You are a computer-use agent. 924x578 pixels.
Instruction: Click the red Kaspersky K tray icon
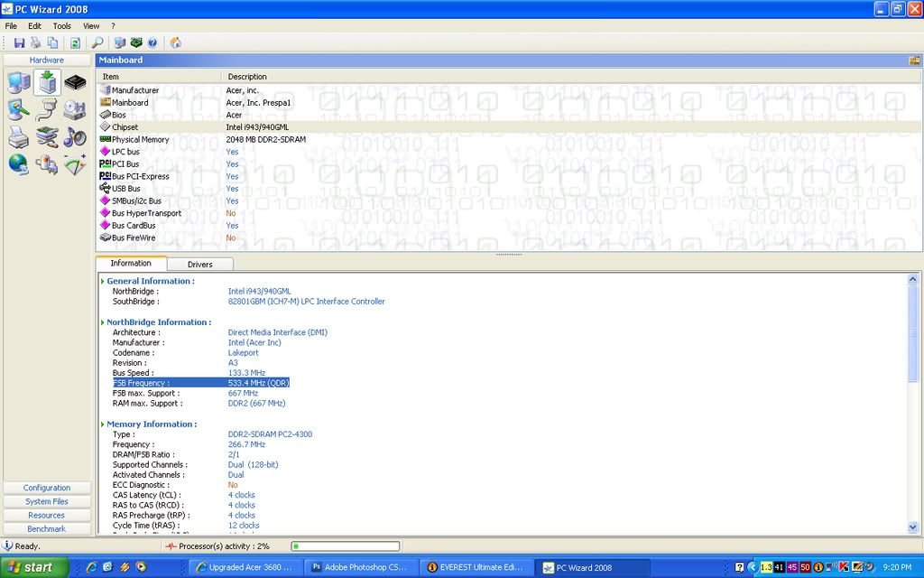tap(844, 567)
